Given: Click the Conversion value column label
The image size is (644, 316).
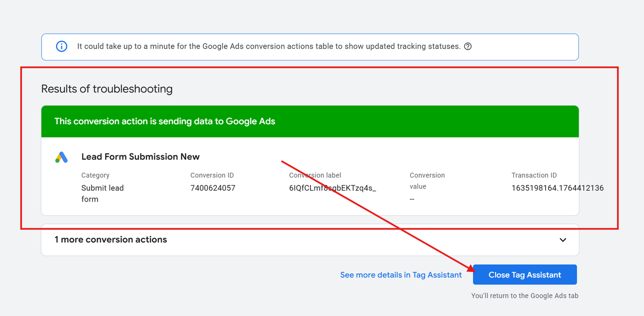Looking at the screenshot, I should 427,181.
